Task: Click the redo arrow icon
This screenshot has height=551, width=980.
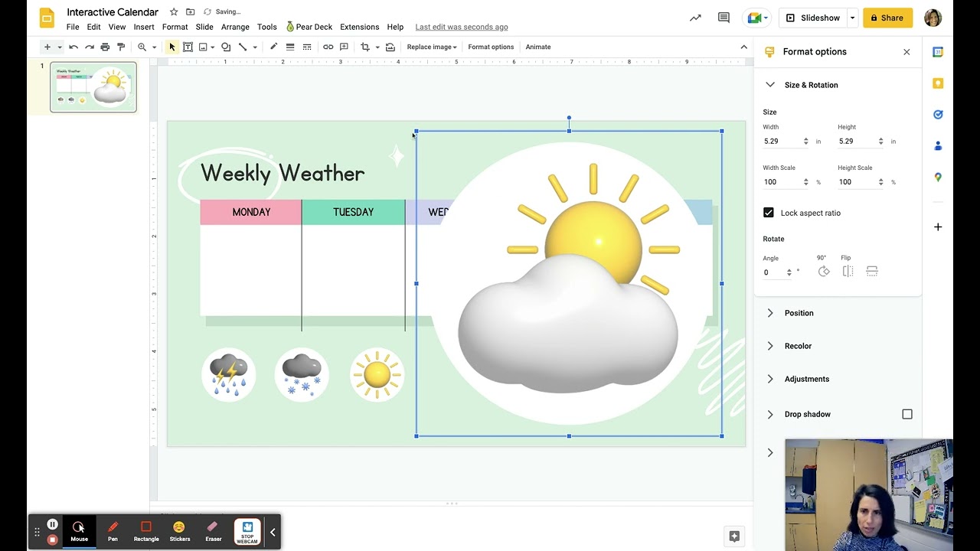Action: (x=90, y=47)
